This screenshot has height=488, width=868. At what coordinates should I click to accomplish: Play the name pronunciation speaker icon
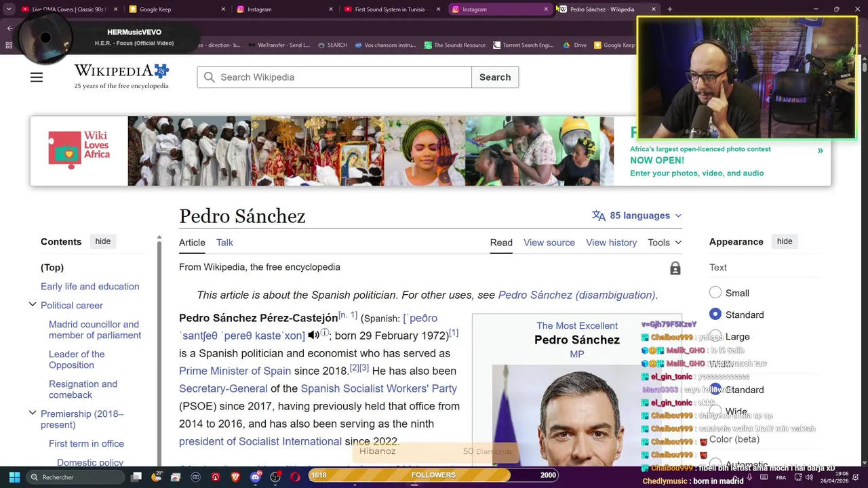[313, 335]
